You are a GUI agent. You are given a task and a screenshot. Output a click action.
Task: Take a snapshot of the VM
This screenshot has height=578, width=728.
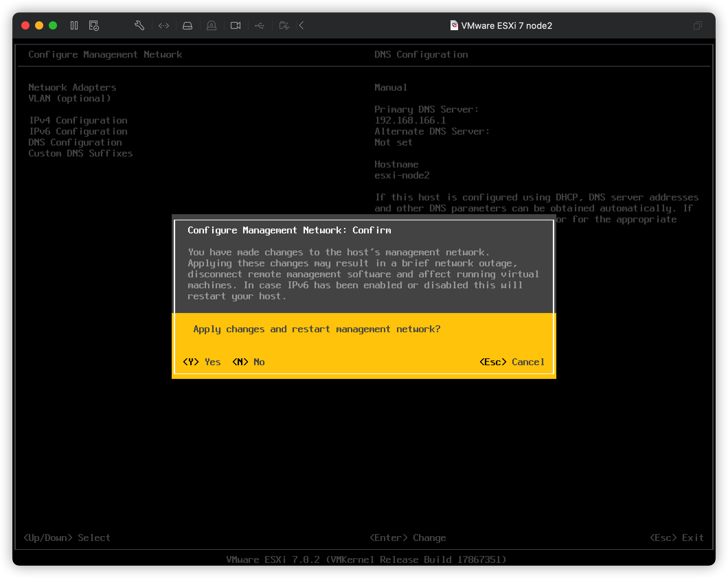(93, 26)
